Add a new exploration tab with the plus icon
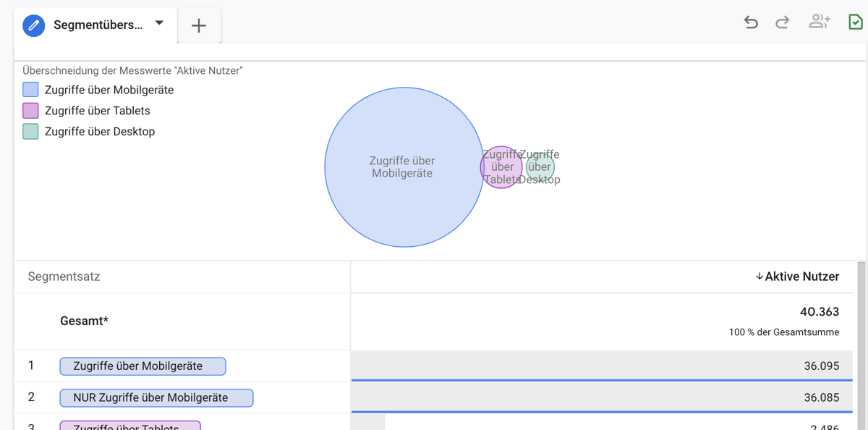Image resolution: width=868 pixels, height=430 pixels. [x=199, y=25]
